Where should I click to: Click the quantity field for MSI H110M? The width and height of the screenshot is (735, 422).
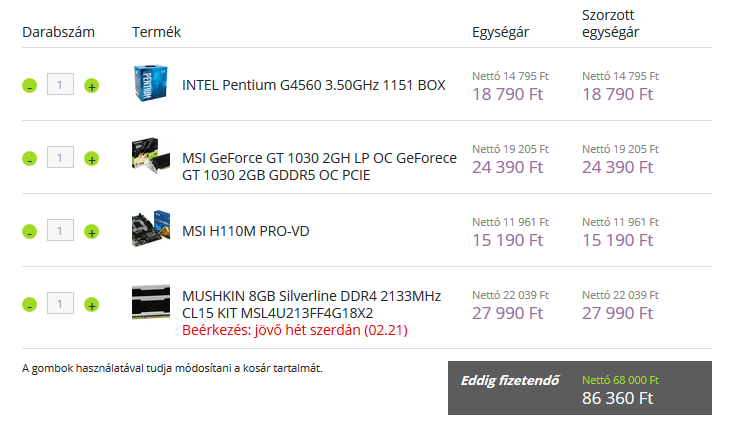point(60,230)
